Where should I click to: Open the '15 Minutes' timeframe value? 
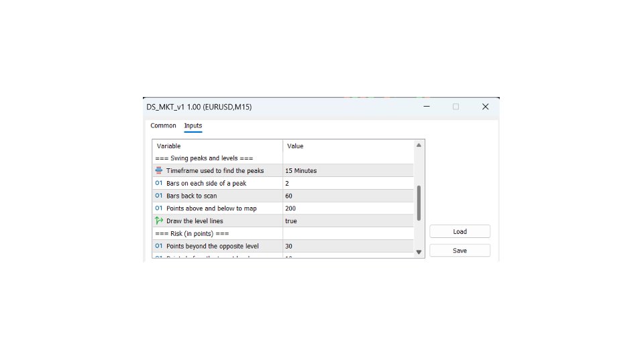tap(348, 170)
